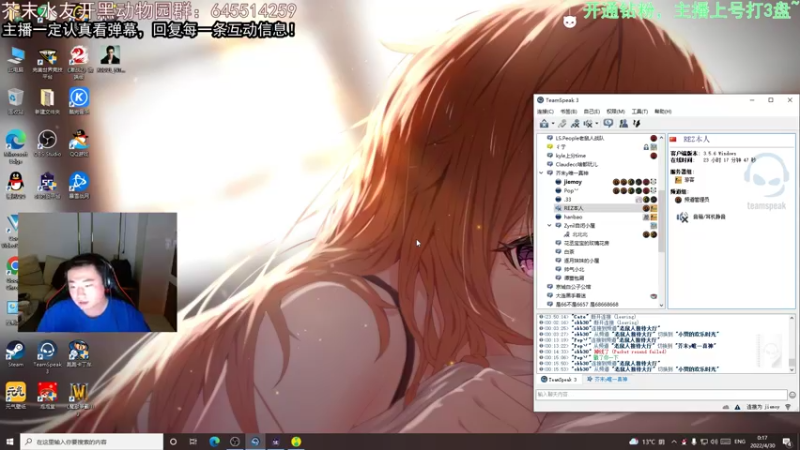The width and height of the screenshot is (800, 450).
Task: Select the LS.People channel row
Action: (601, 138)
